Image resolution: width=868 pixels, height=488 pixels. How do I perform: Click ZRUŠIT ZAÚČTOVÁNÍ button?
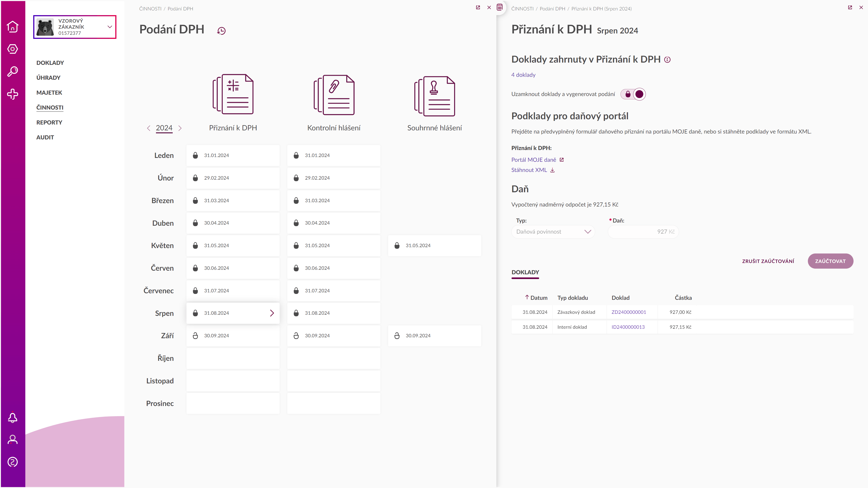click(768, 261)
